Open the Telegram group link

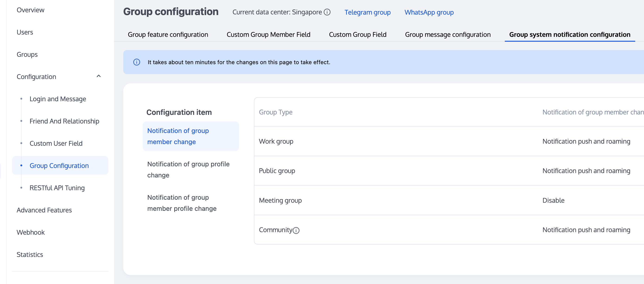(367, 12)
